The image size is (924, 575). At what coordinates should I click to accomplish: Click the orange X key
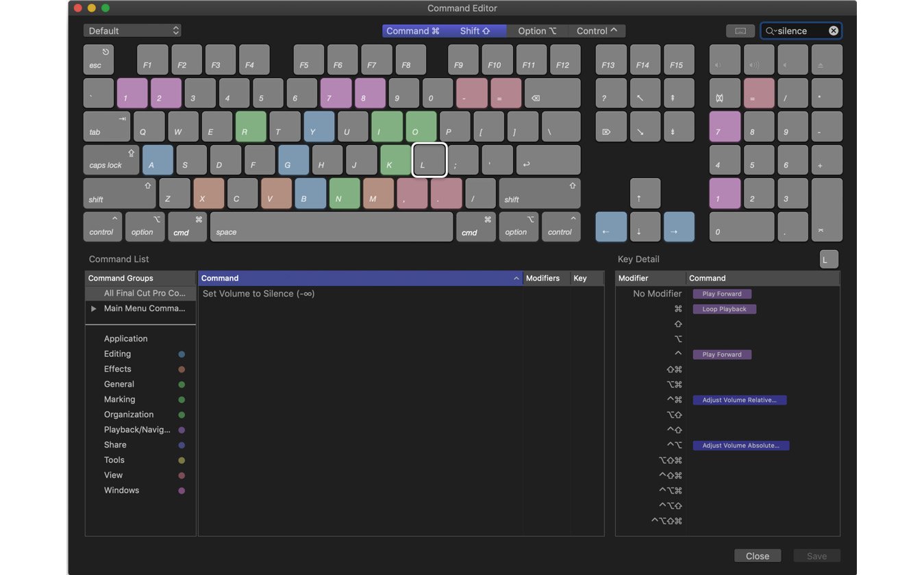209,194
